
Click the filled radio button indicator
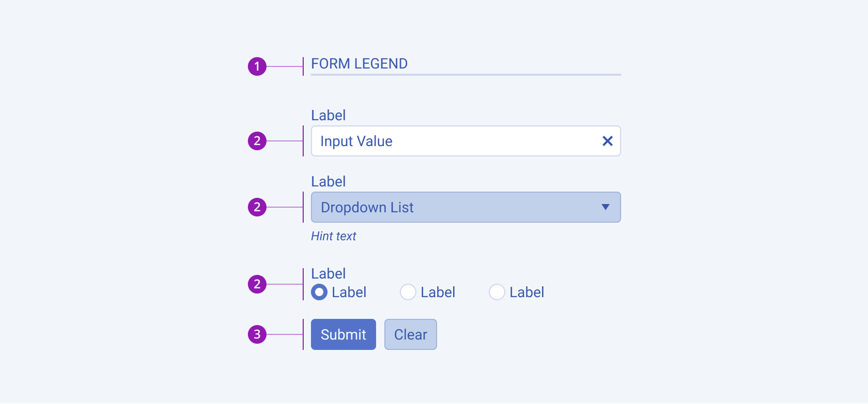click(x=319, y=292)
